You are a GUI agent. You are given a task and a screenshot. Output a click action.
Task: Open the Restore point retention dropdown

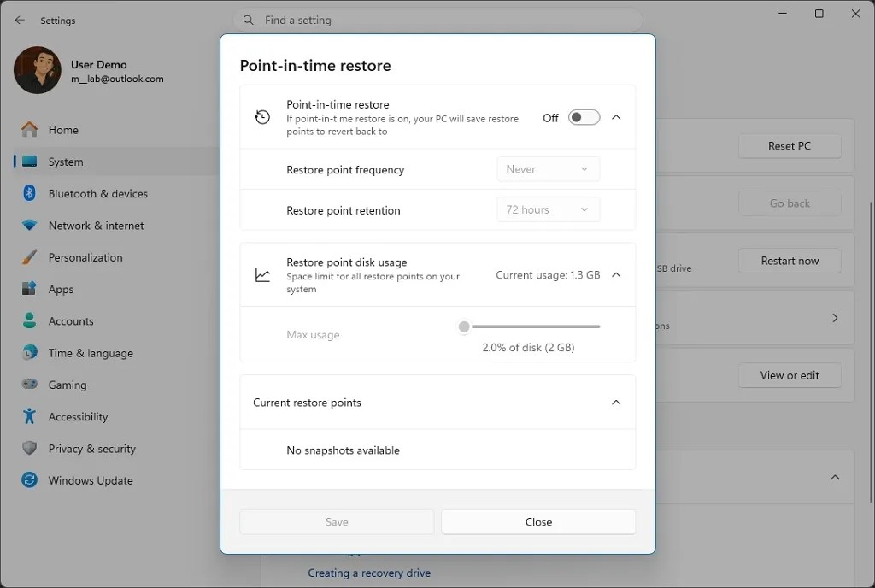pyautogui.click(x=548, y=209)
